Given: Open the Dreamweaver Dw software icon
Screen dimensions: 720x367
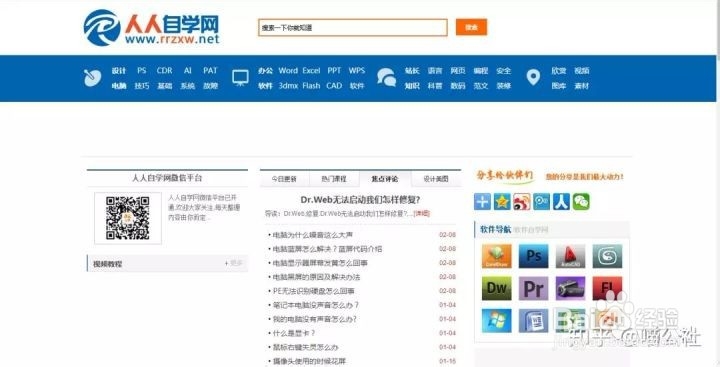Looking at the screenshot, I should click(496, 288).
